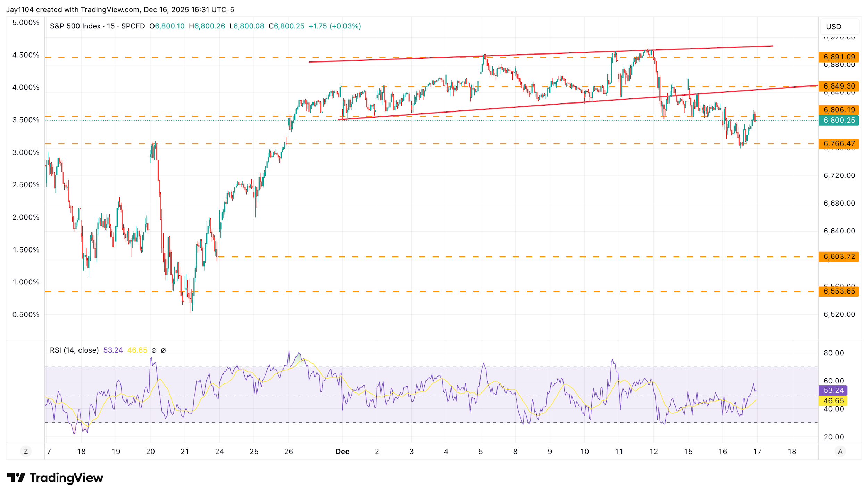Select the Dec label on the time axis
Viewport: 868px width, 496px height.
pos(342,452)
